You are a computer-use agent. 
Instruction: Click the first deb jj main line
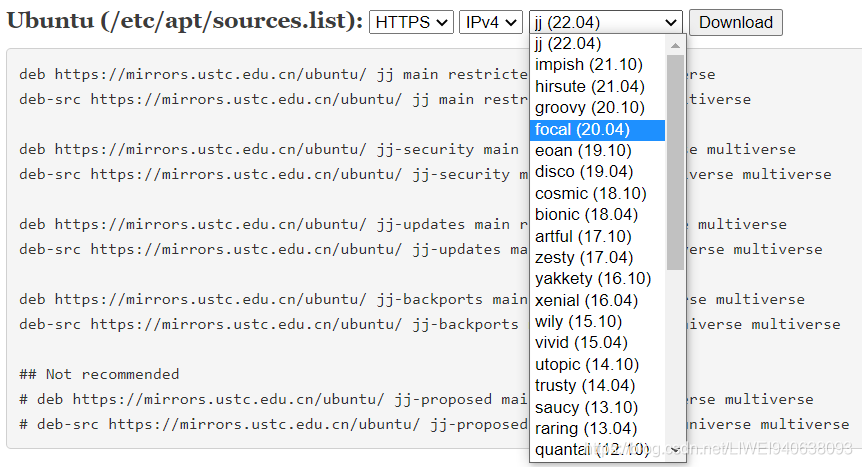[x=367, y=74]
